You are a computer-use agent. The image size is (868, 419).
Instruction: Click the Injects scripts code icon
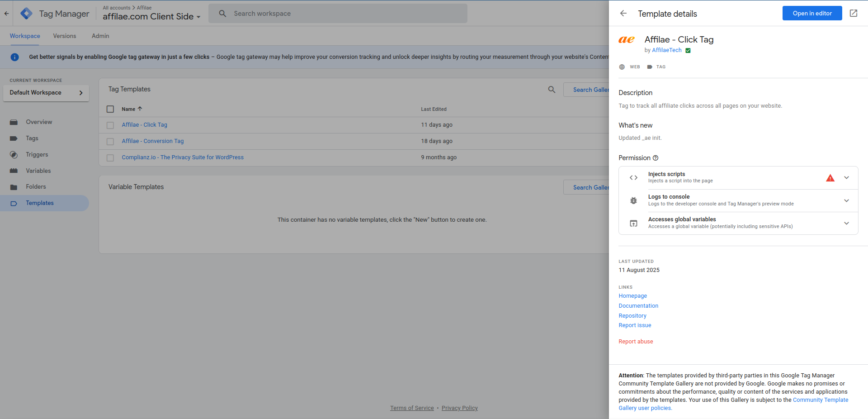tap(633, 178)
